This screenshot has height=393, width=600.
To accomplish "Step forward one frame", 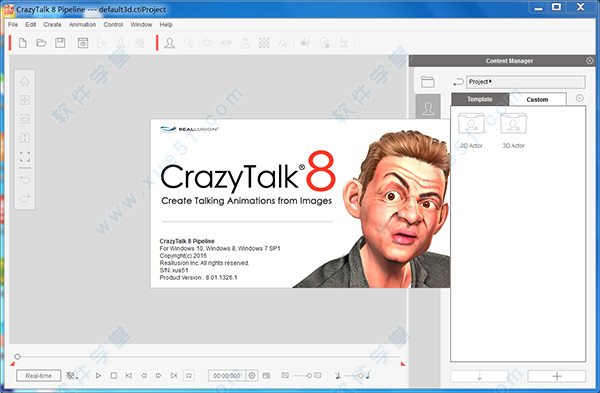I will (x=158, y=376).
